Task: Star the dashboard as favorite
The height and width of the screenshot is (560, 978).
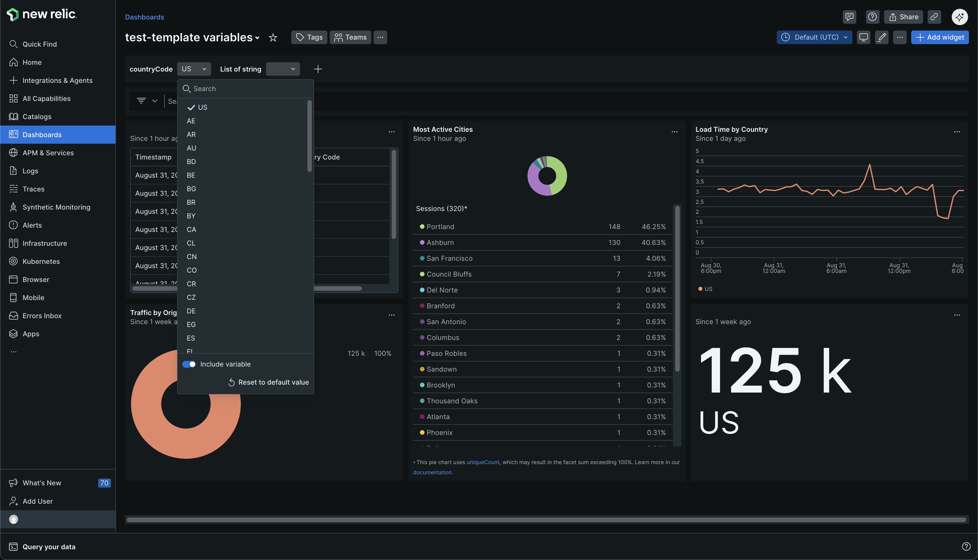Action: pos(273,37)
